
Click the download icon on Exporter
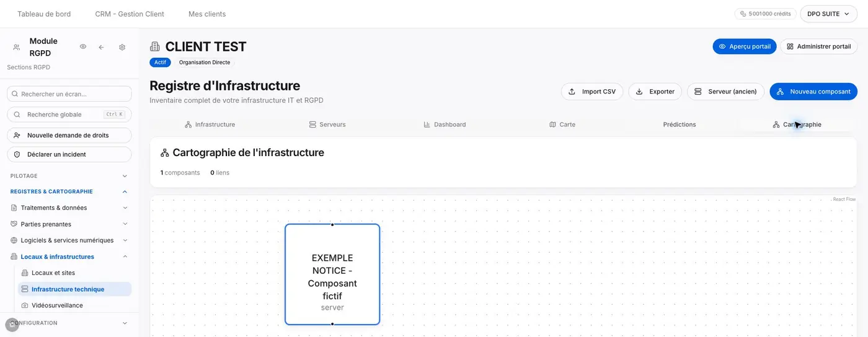pos(639,92)
